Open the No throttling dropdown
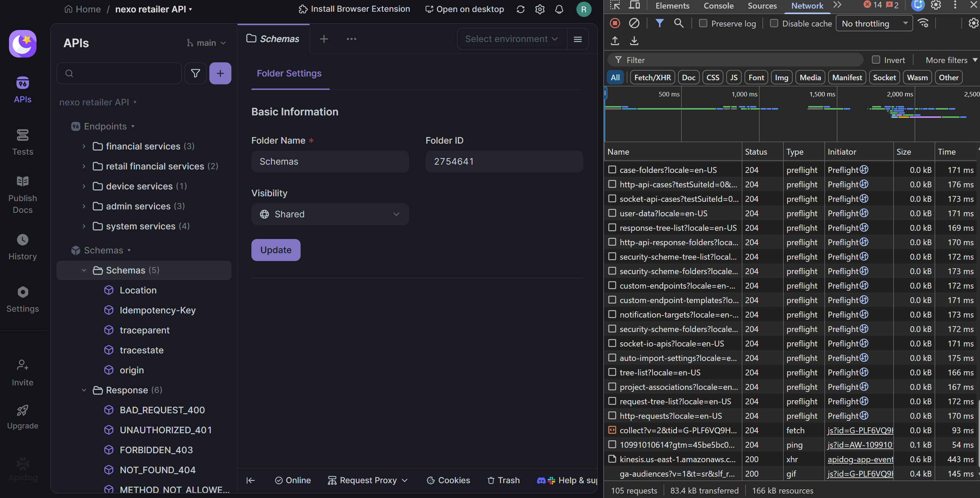The width and height of the screenshot is (980, 498). click(x=874, y=23)
